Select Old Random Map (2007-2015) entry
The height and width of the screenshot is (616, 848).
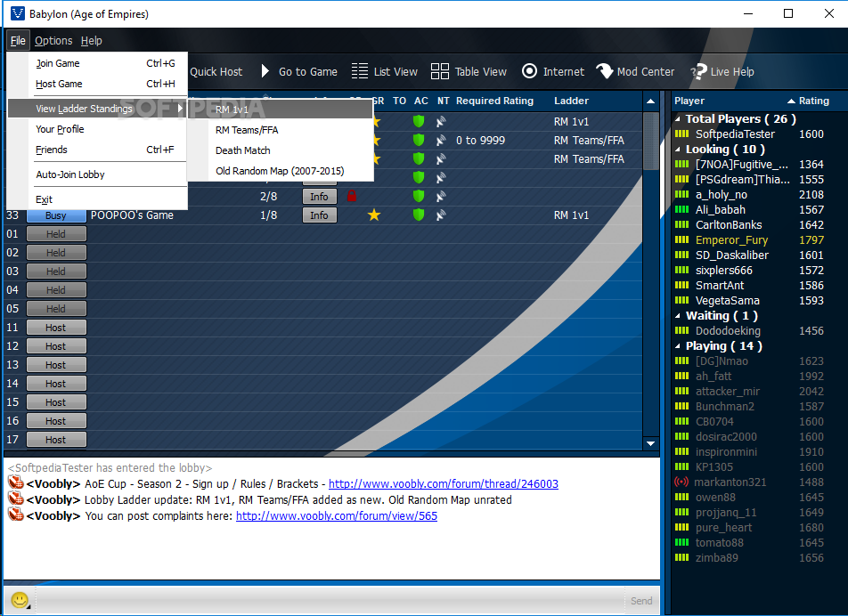pos(281,171)
